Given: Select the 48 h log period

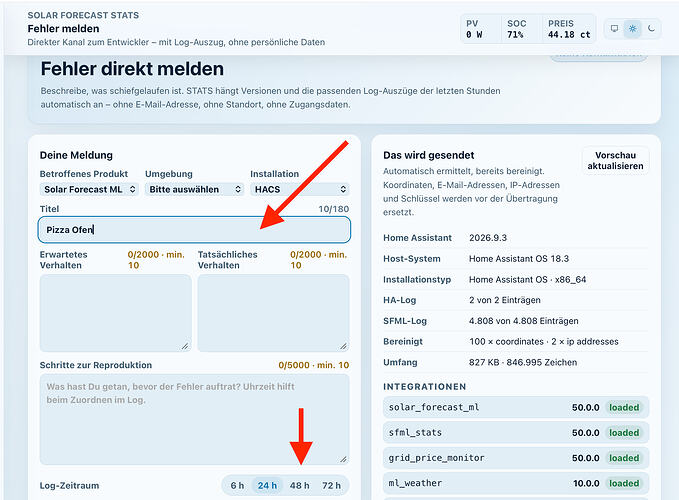Looking at the screenshot, I should point(300,486).
